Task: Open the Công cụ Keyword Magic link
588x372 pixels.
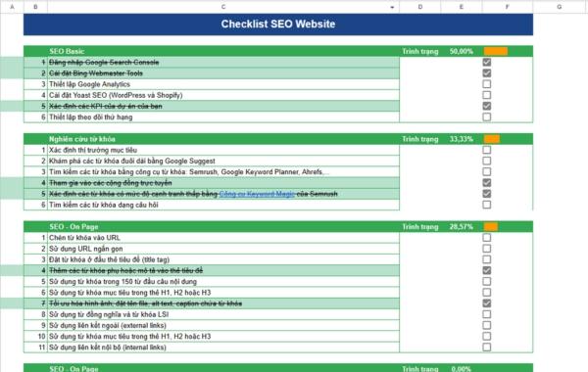Action: coord(257,194)
